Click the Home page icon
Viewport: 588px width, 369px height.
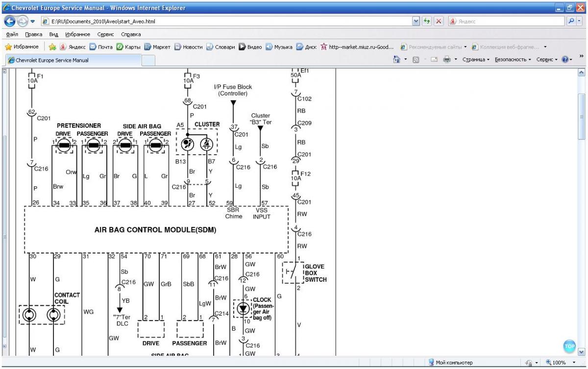point(397,59)
